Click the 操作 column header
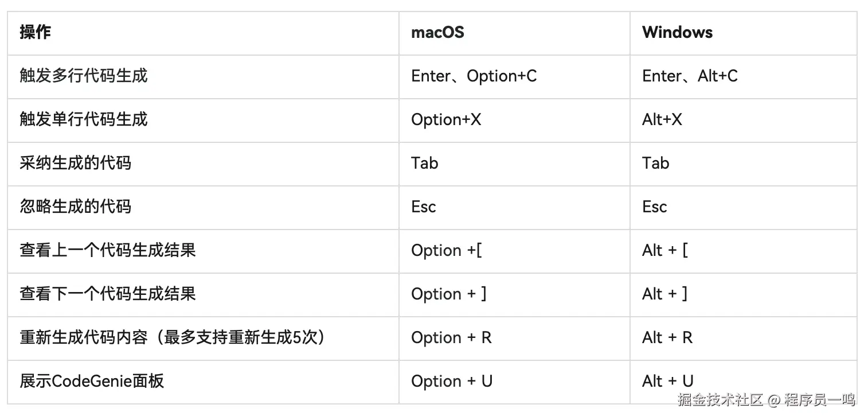 36,32
